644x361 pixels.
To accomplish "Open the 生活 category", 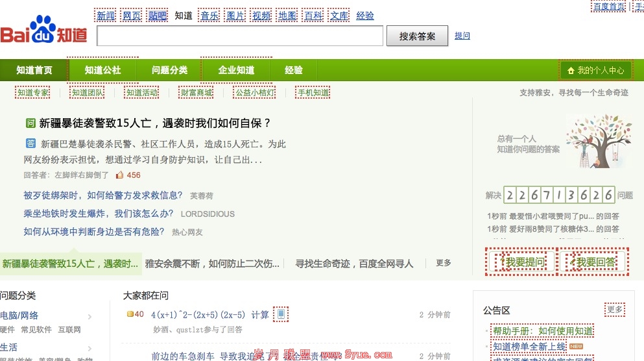I will coord(8,347).
